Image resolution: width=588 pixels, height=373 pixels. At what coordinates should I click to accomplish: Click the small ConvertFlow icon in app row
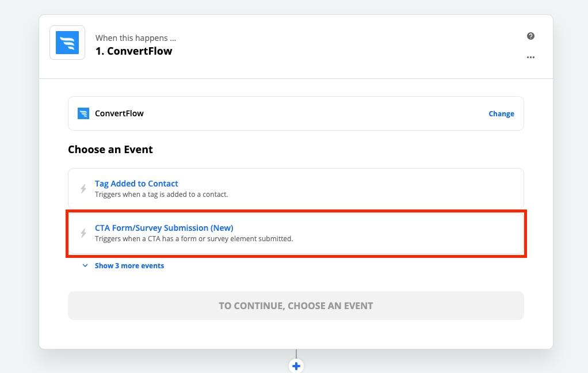coord(83,113)
